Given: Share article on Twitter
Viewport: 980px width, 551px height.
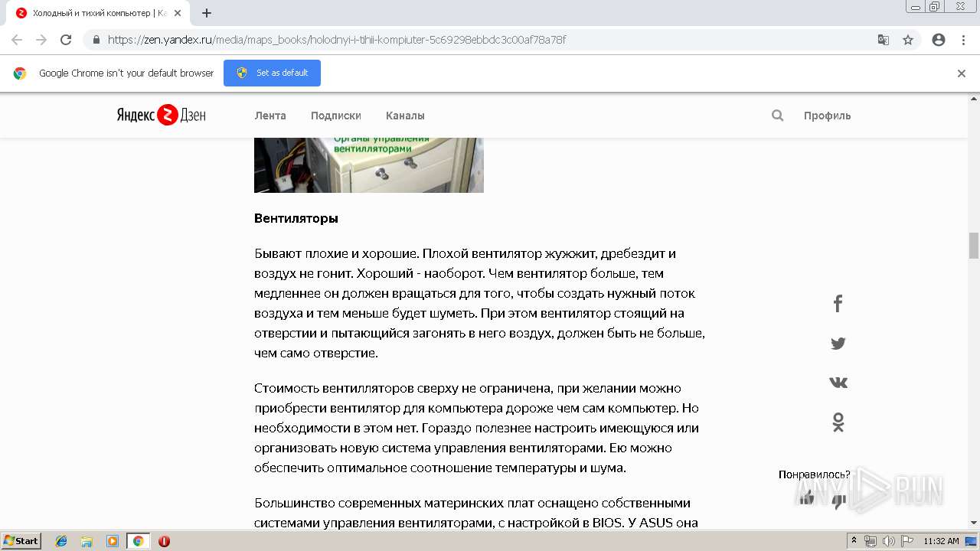Looking at the screenshot, I should coord(838,344).
